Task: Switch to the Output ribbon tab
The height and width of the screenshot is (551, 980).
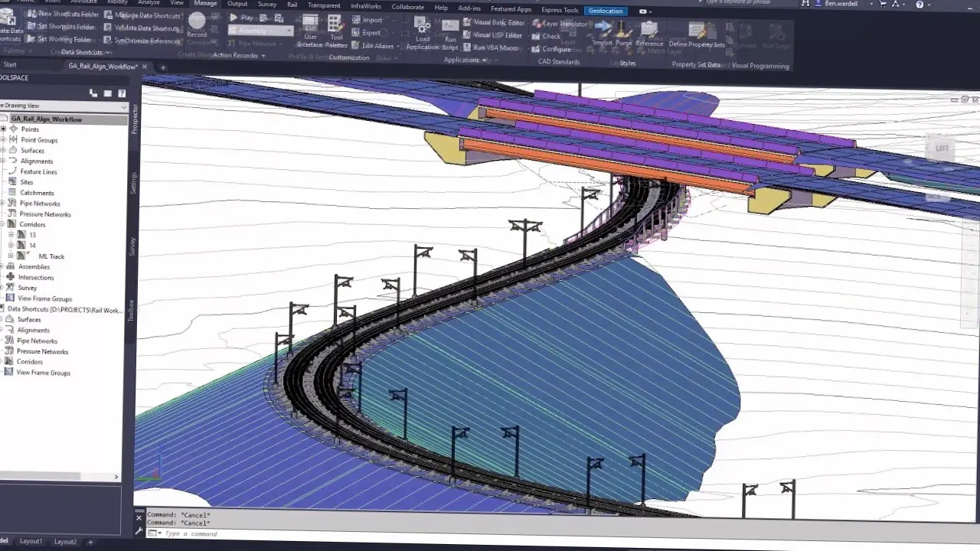Action: [237, 4]
